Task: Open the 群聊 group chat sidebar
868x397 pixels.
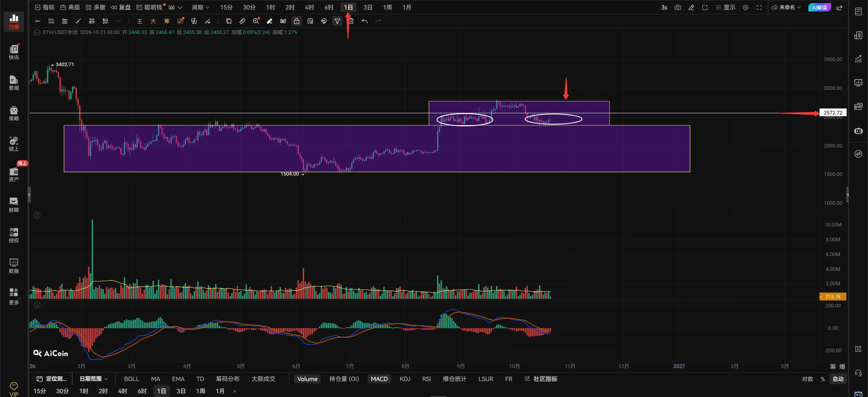Action: [x=14, y=205]
